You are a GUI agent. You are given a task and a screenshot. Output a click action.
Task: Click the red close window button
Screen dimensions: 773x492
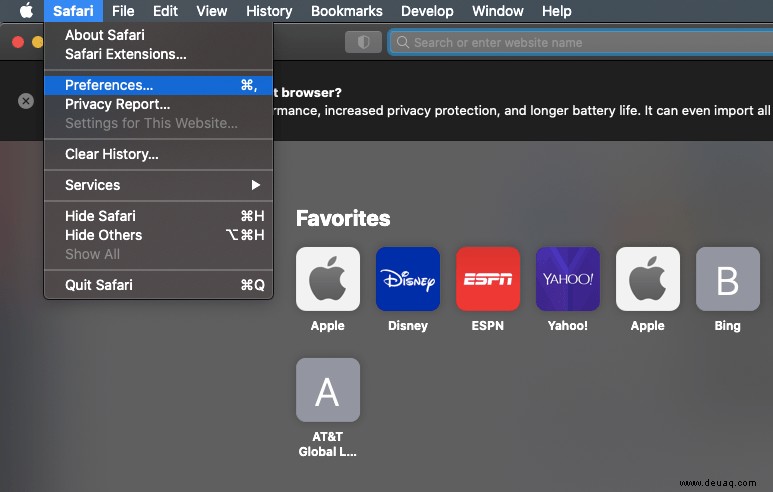pyautogui.click(x=18, y=42)
